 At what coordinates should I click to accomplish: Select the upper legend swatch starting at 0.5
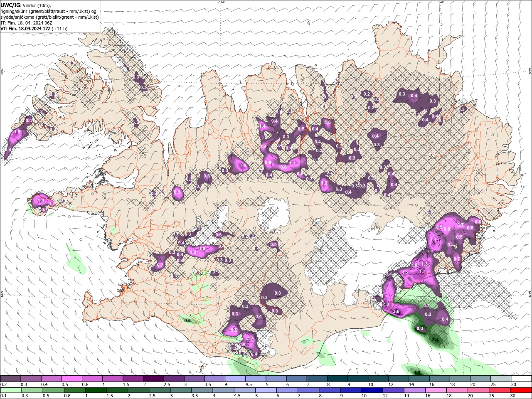coord(72,379)
